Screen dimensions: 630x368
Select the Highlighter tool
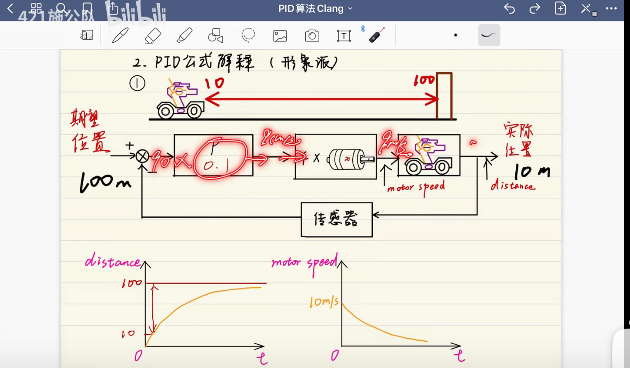pyautogui.click(x=185, y=35)
